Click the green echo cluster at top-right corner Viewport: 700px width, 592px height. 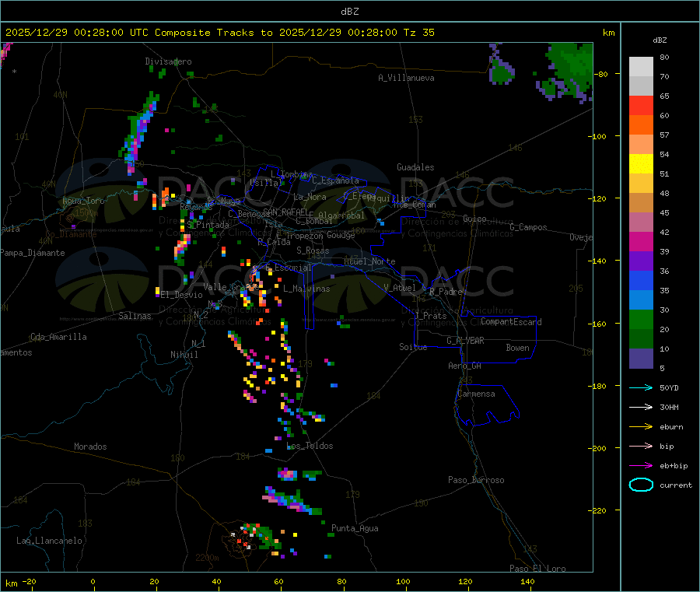click(569, 72)
